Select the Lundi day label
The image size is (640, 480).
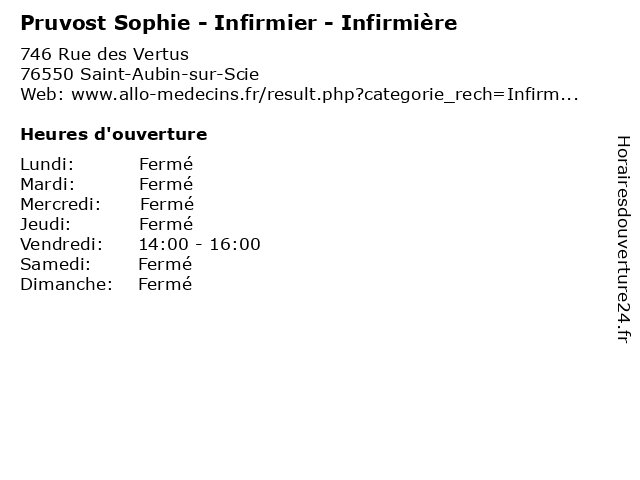[47, 164]
